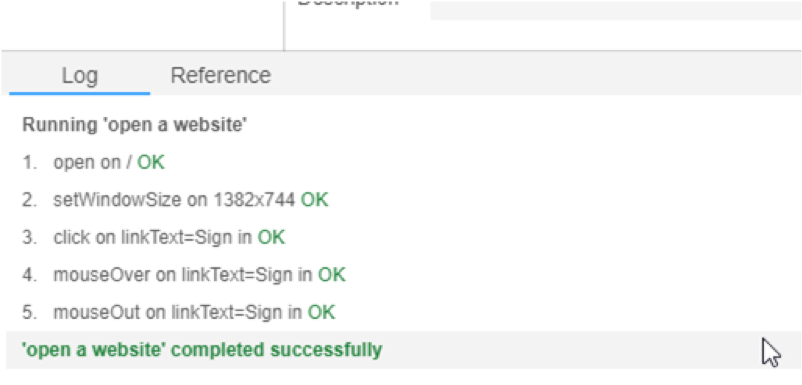Select the setWindowSize log entry

[175, 200]
